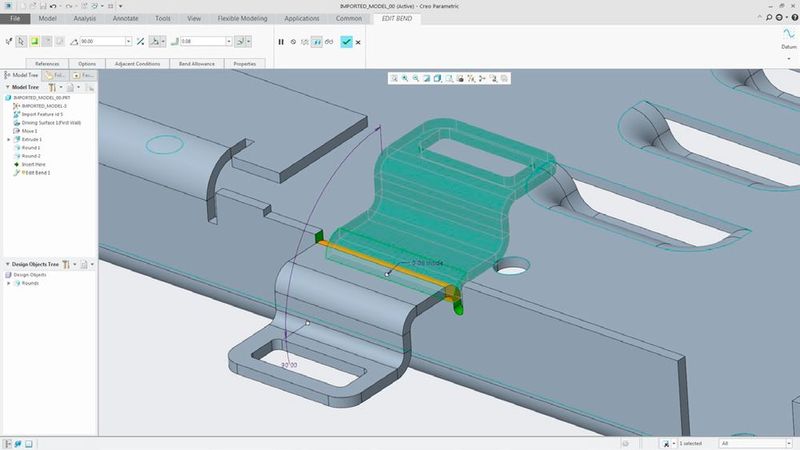Screen dimensions: 800x450
Task: Switch to the Flexible Modeling tab
Action: pyautogui.click(x=242, y=18)
